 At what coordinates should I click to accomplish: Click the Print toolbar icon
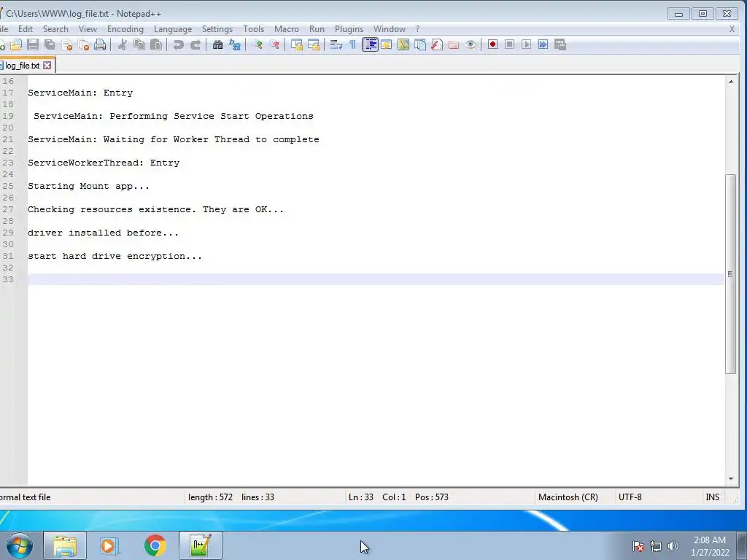coord(100,44)
